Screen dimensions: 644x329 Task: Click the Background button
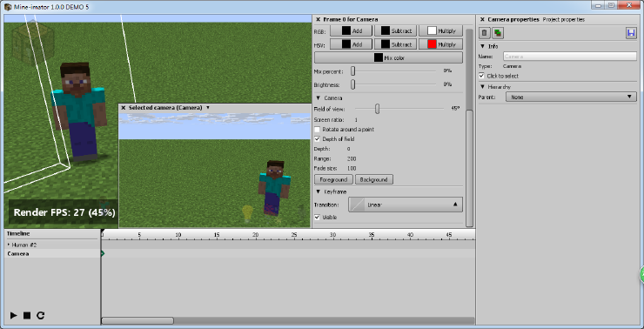point(373,179)
